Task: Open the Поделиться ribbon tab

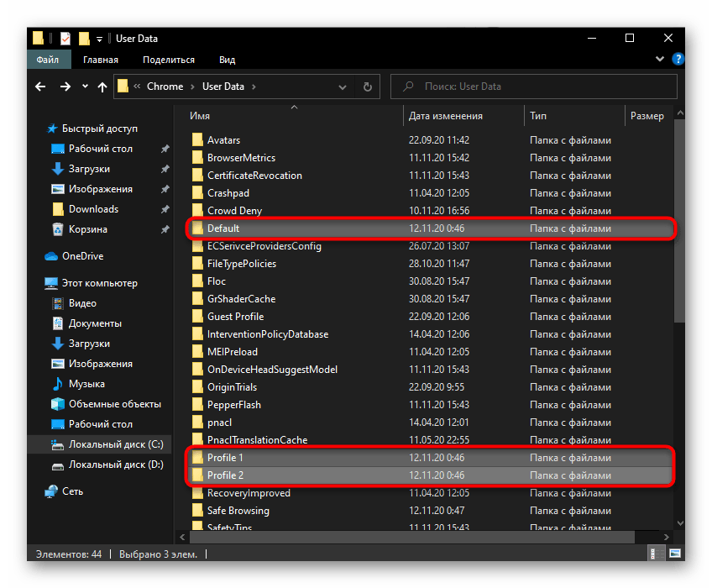Action: tap(168, 60)
